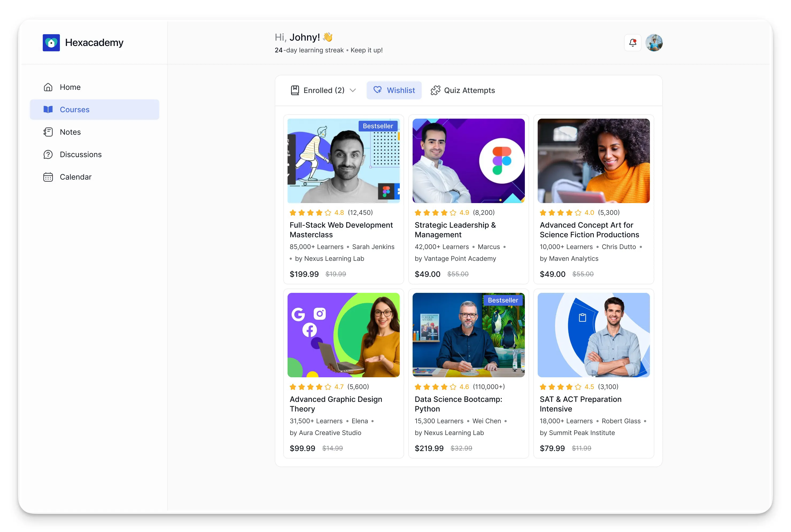The width and height of the screenshot is (791, 532).
Task: Click the SAT & ACT Preparation Intensive title
Action: [x=581, y=404]
